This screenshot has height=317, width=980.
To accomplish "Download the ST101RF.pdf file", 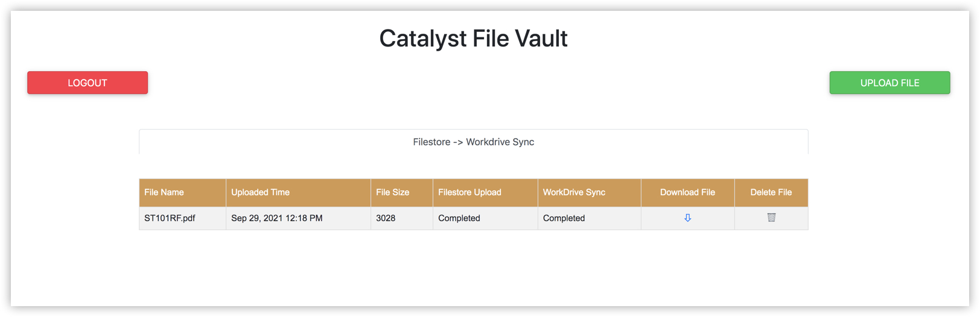I will (x=687, y=218).
